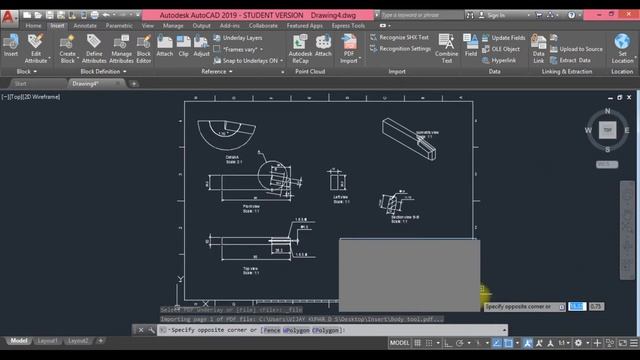Click the keyword search box
Viewport: 640px width, 360px height.
tap(422, 15)
